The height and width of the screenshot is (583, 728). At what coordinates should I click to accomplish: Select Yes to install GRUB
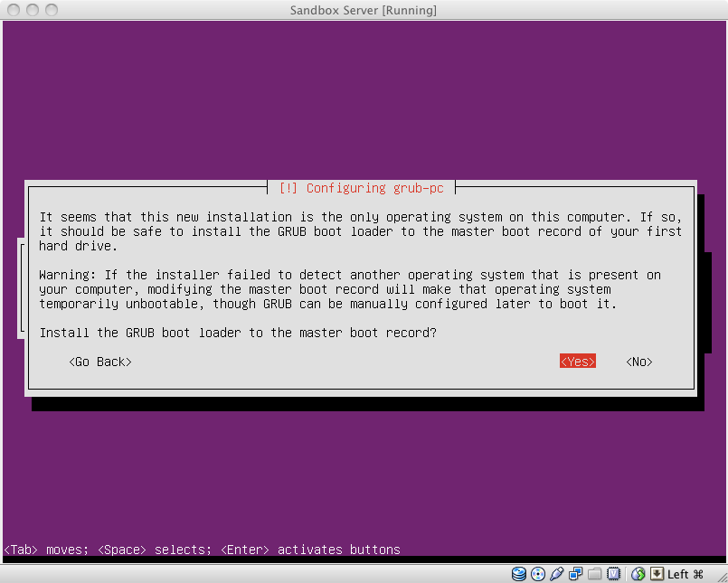pyautogui.click(x=578, y=362)
